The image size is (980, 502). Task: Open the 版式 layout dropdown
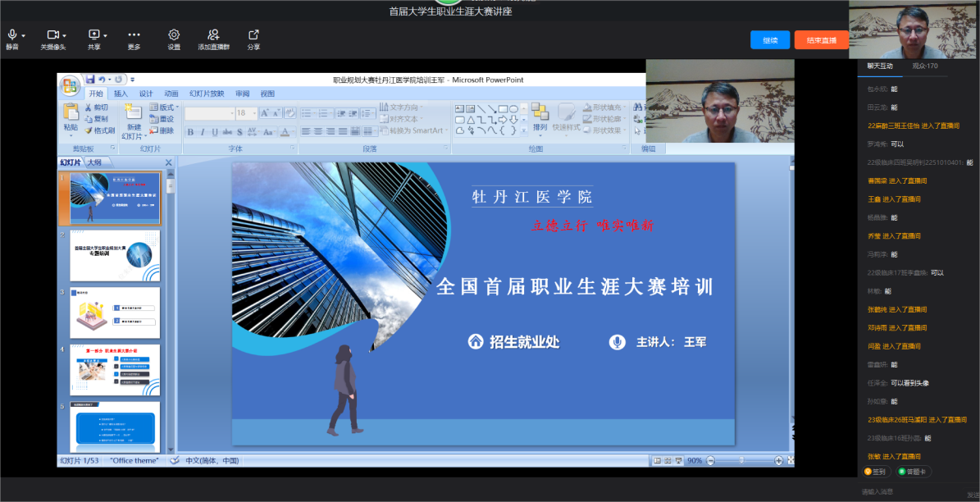click(163, 107)
